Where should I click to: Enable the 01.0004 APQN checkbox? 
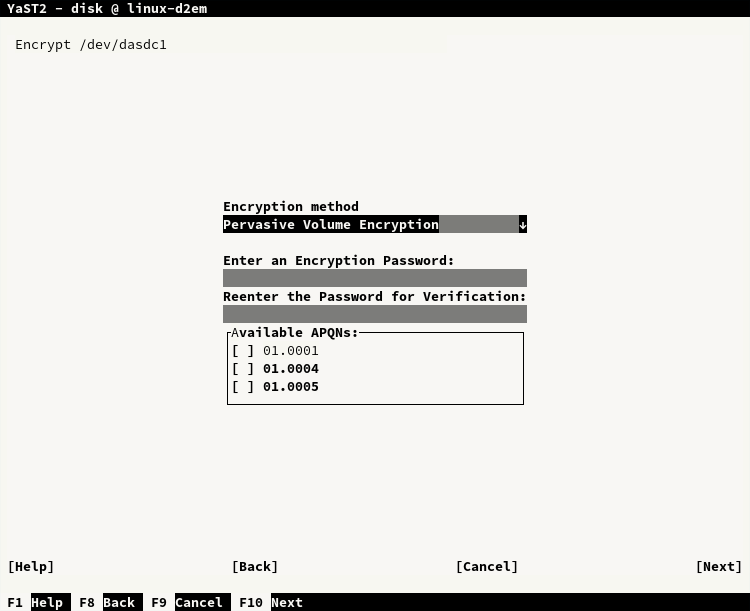point(243,369)
